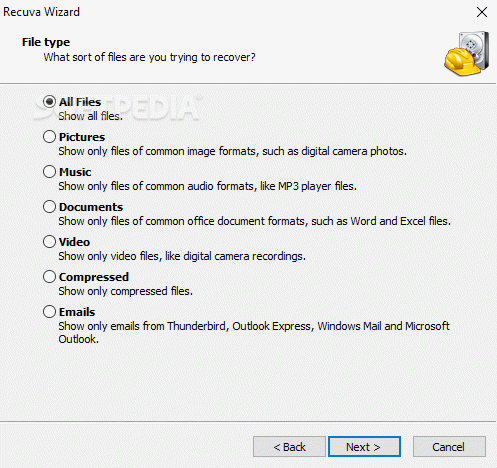Select the Video radio button
Viewport: 497px width, 468px height.
click(x=49, y=242)
